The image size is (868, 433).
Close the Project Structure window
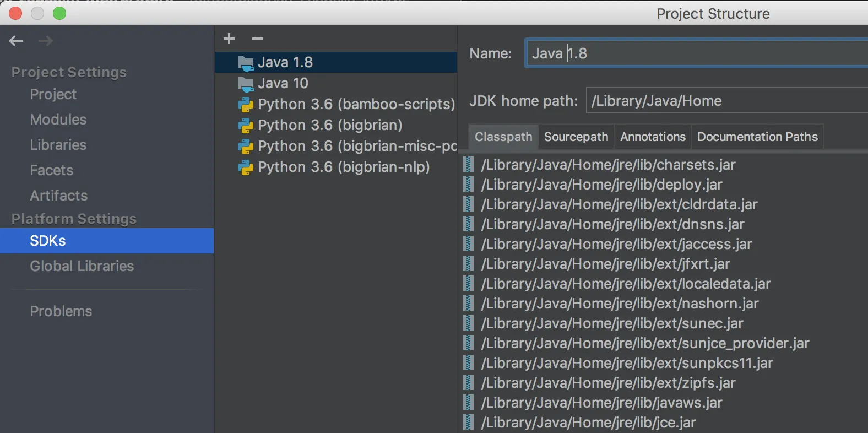pyautogui.click(x=15, y=13)
